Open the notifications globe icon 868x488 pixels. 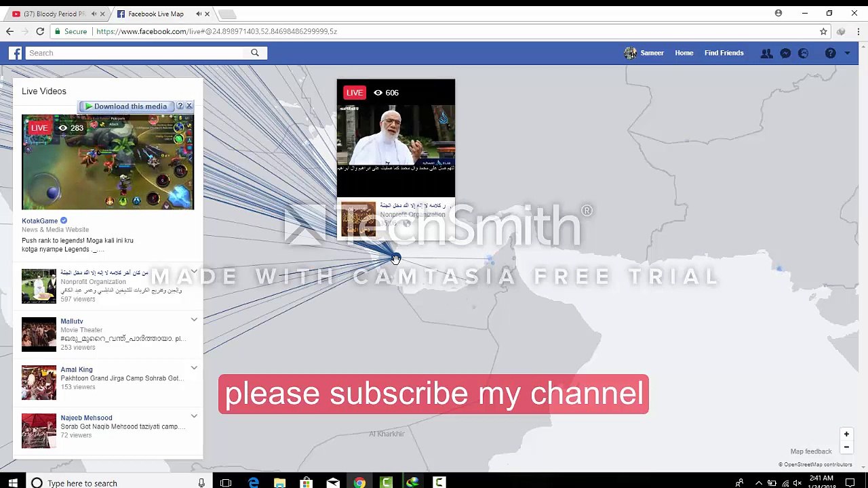[x=804, y=53]
